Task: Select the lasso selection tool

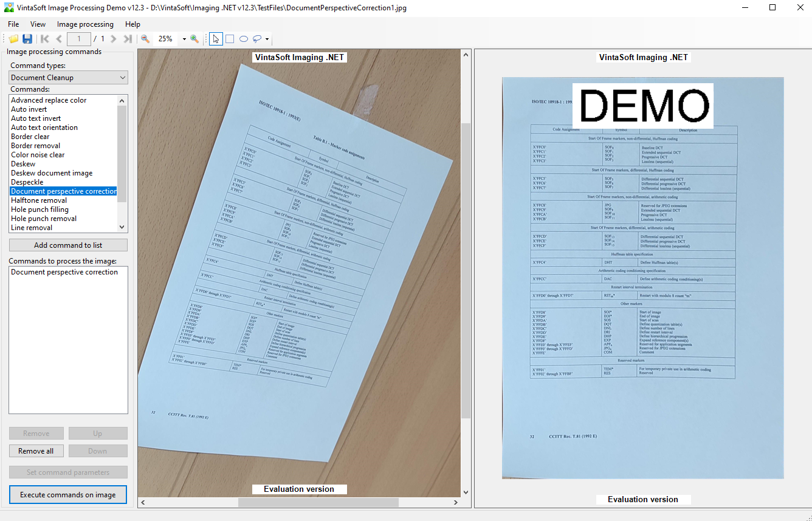Action: pyautogui.click(x=257, y=39)
